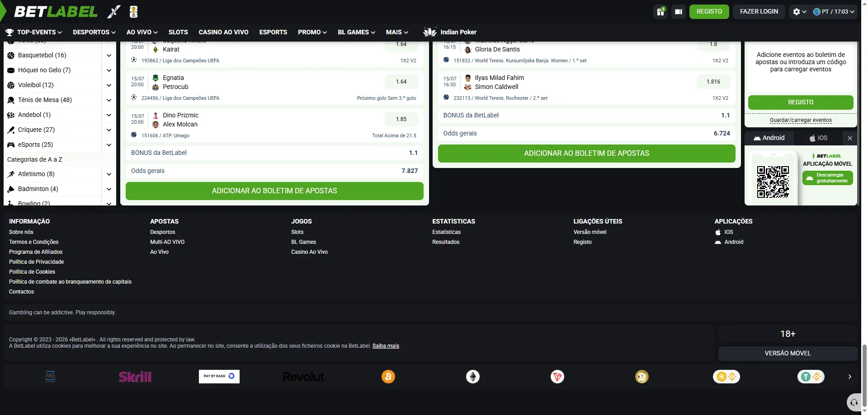Click the Voleibol ball icon
This screenshot has width=868, height=415.
(x=11, y=85)
